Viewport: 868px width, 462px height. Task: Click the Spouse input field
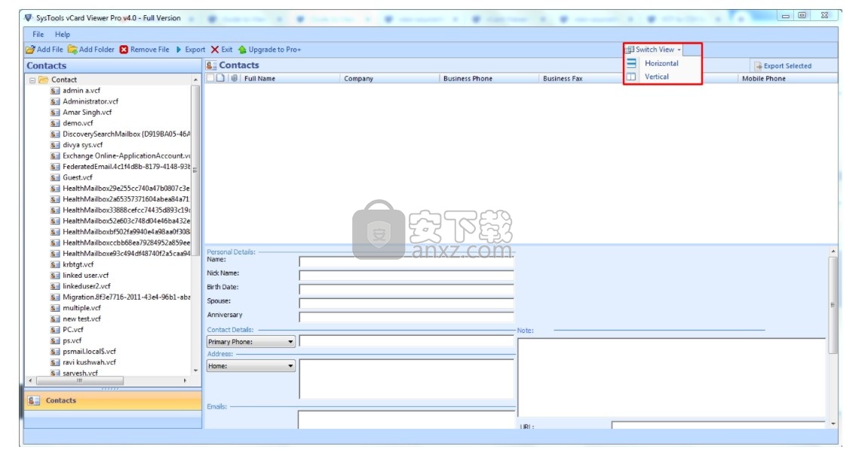pos(406,303)
